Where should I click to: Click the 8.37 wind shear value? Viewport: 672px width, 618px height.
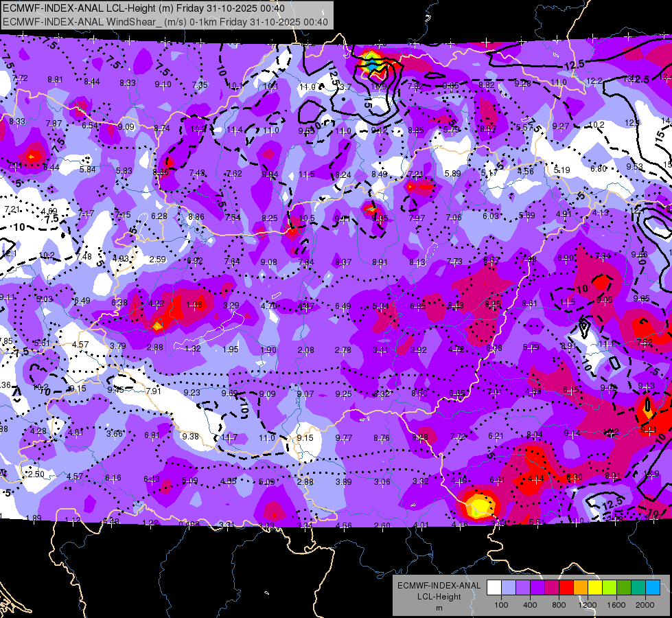[x=343, y=262]
